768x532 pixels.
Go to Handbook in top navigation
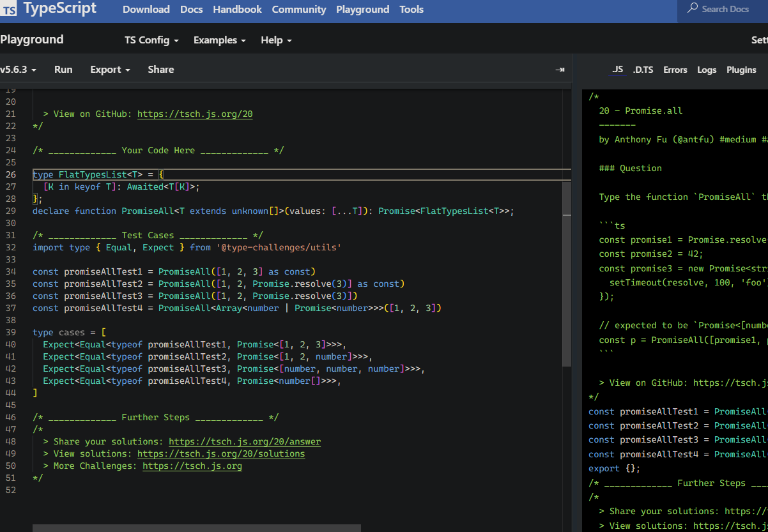[237, 10]
